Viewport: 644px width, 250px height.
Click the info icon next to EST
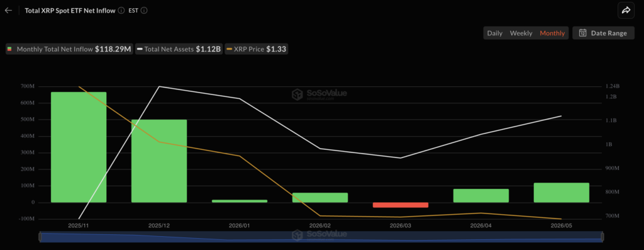point(144,11)
